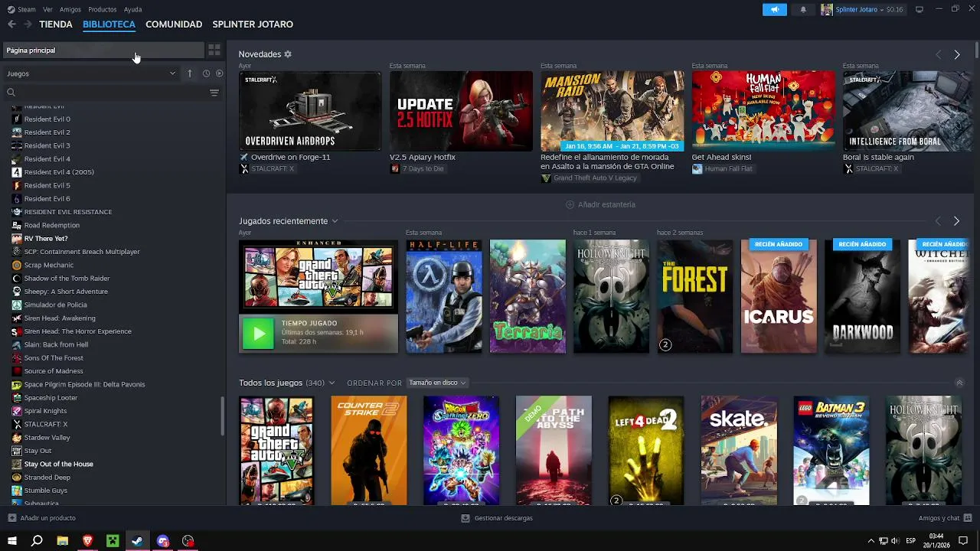Open advanced filter options icon
This screenshot has height=551, width=980.
(214, 93)
